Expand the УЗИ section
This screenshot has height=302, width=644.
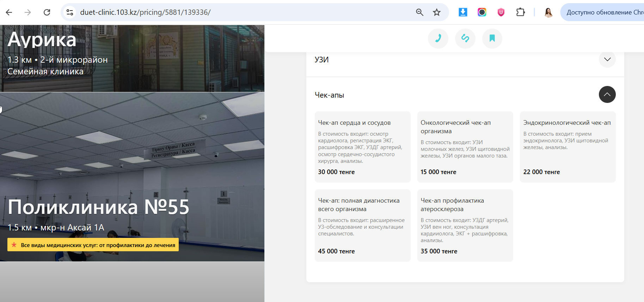coord(607,59)
